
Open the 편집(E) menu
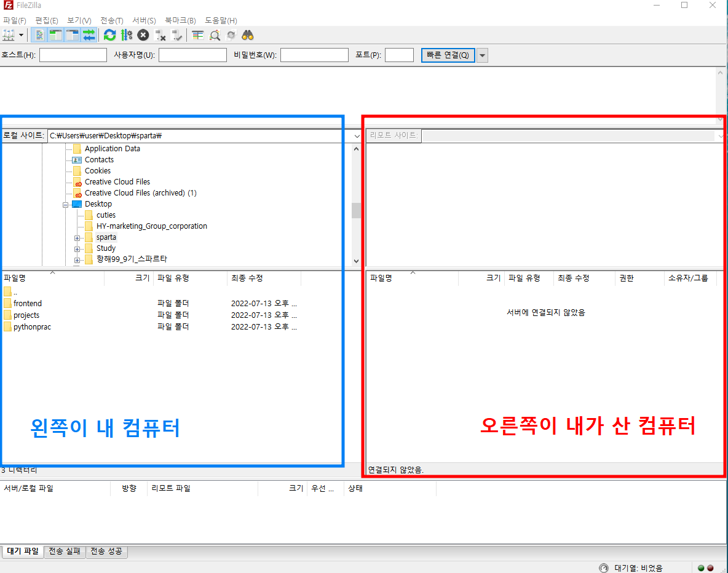pos(47,20)
